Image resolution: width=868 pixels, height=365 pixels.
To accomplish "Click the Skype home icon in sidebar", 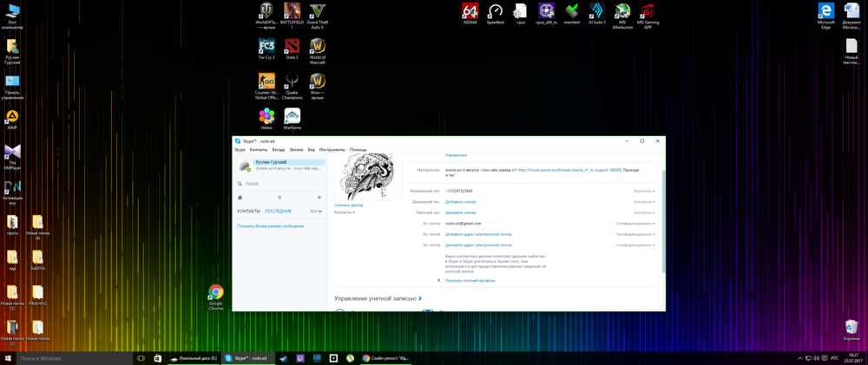I will 240,198.
